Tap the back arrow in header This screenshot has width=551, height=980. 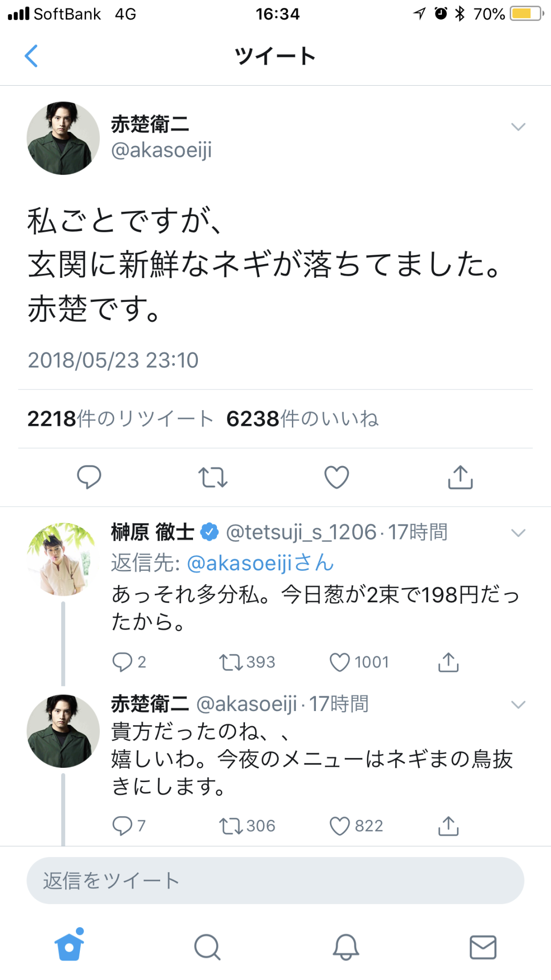[31, 56]
